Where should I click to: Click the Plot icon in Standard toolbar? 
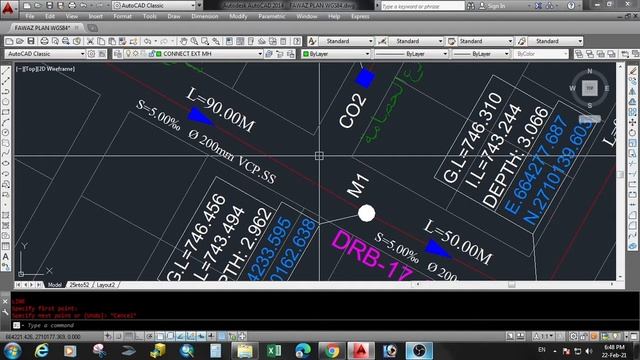point(45,41)
